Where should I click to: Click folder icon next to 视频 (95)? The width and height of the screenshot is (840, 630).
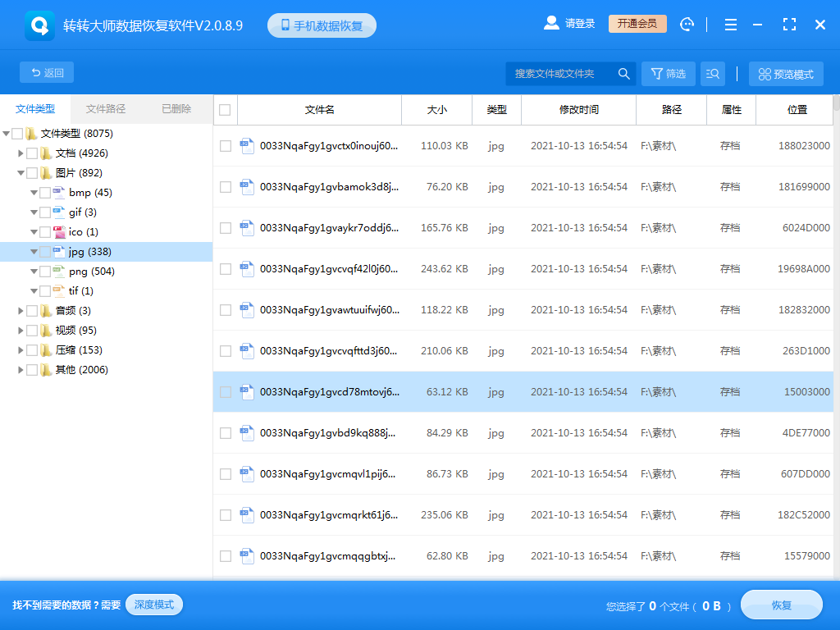point(46,330)
